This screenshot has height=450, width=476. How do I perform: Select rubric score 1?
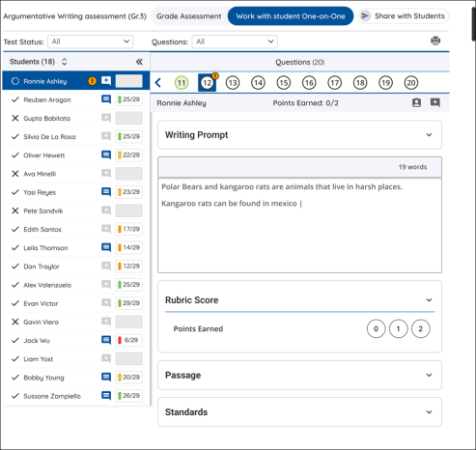point(398,328)
